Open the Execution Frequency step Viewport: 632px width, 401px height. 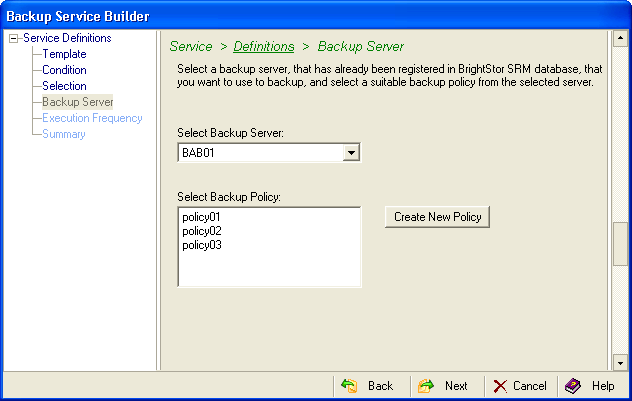tap(92, 118)
